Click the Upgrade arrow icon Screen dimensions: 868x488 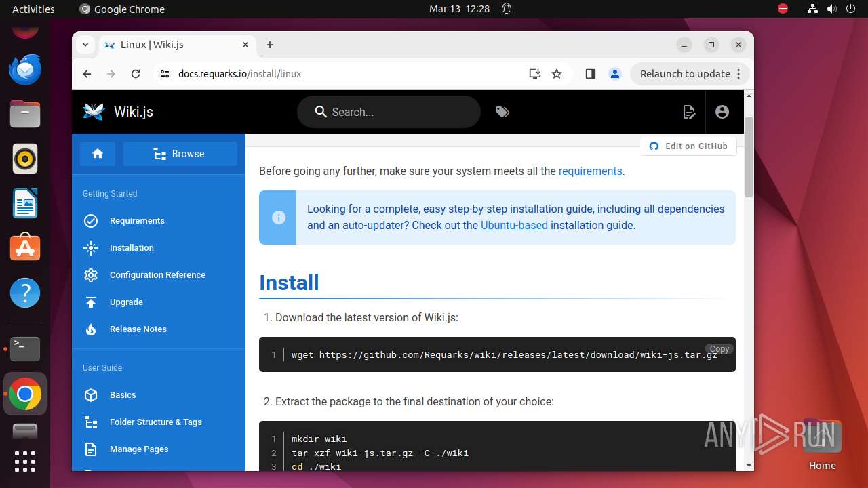[91, 302]
